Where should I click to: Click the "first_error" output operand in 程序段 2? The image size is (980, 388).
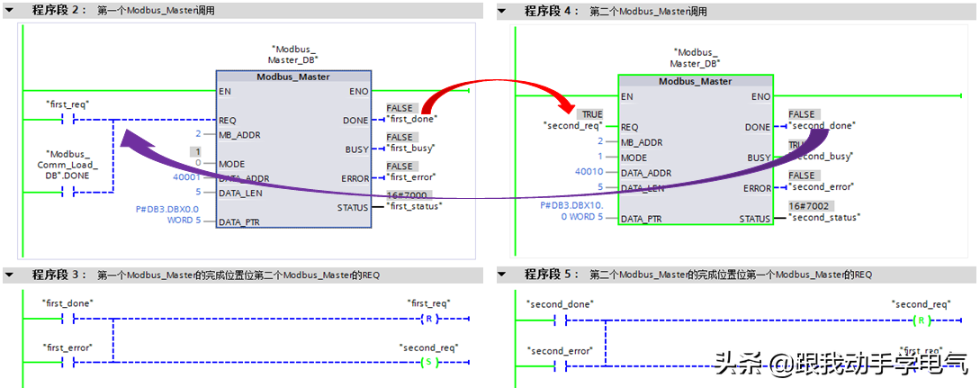pyautogui.click(x=411, y=176)
